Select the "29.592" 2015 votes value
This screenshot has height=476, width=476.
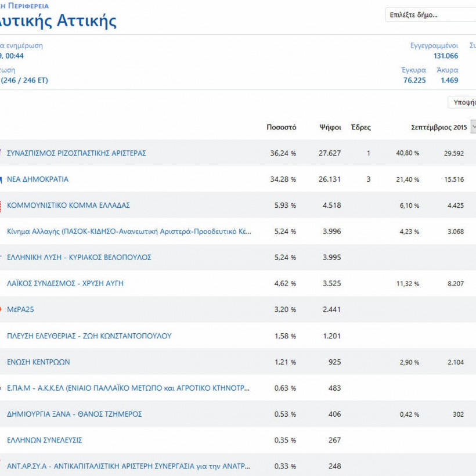[x=454, y=153]
